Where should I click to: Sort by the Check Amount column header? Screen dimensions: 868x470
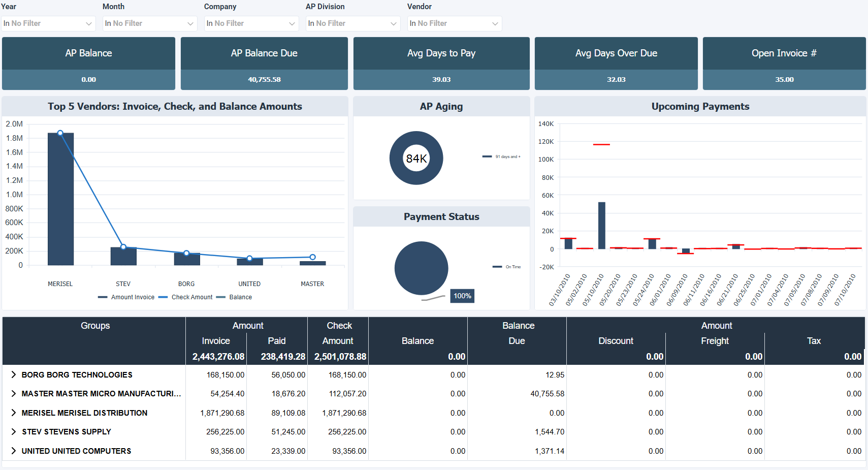pos(338,333)
